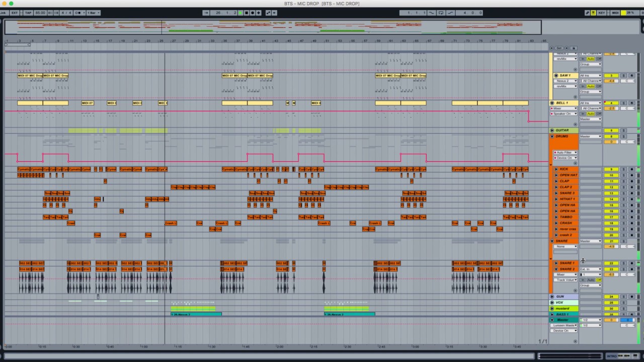Click the 85.00 tempo field

(x=40, y=13)
